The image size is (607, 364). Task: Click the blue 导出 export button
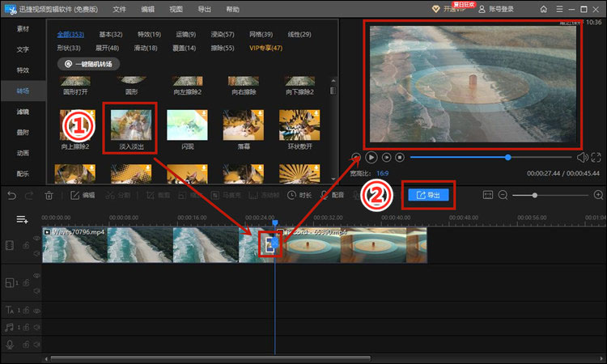(x=428, y=195)
